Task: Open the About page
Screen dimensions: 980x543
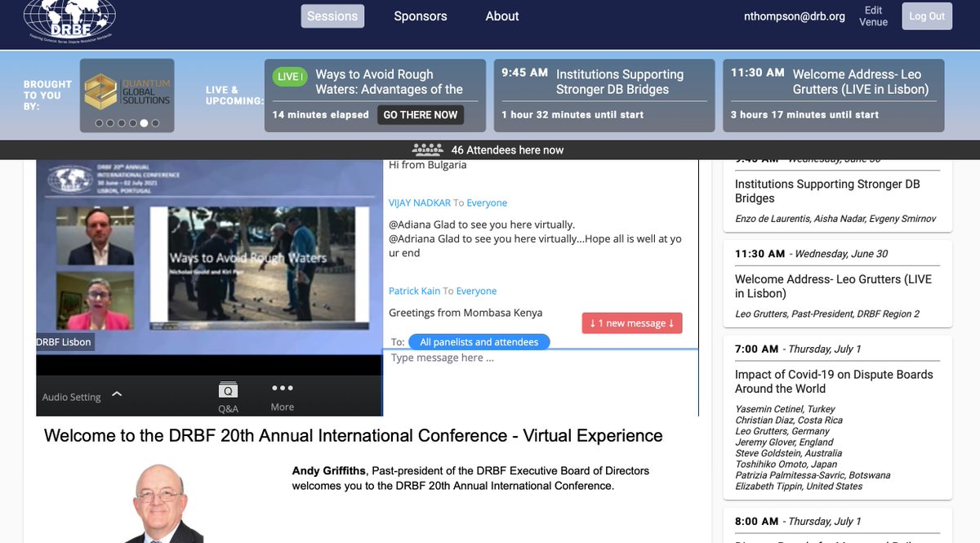Action: point(502,16)
